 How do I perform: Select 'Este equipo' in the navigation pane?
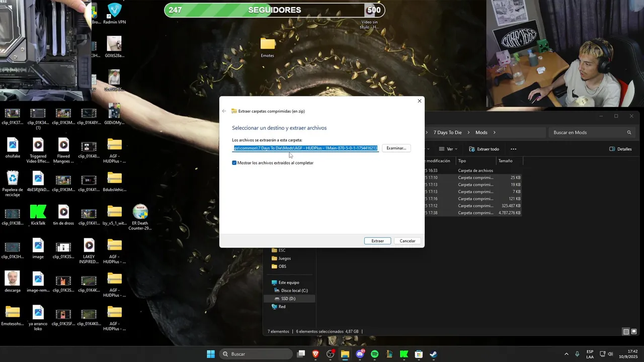[285, 283]
